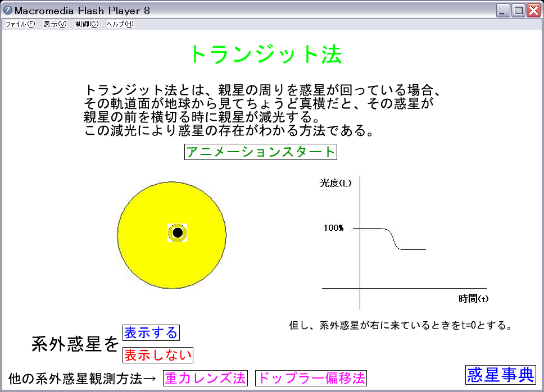
Task: Open the 惑星事典 encyclopedia
Action: [x=501, y=375]
